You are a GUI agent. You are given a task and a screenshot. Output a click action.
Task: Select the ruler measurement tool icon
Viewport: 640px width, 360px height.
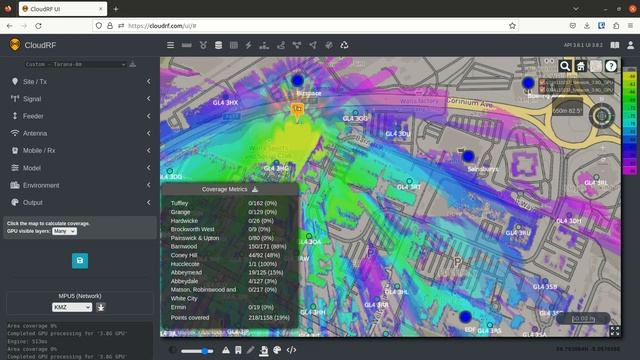tap(187, 45)
